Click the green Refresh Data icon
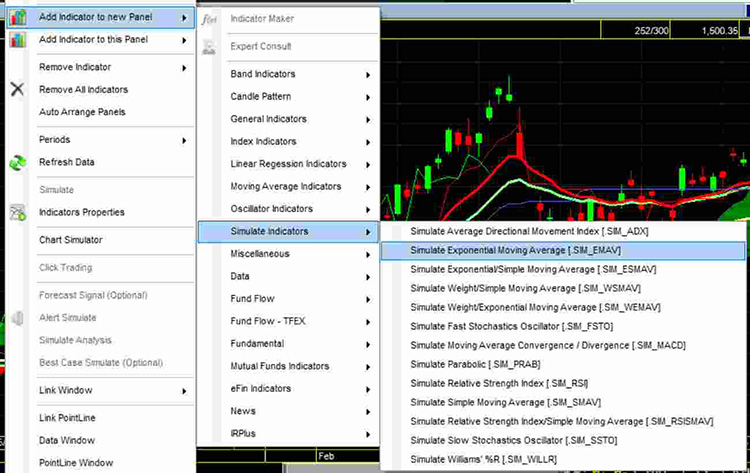 point(16,162)
